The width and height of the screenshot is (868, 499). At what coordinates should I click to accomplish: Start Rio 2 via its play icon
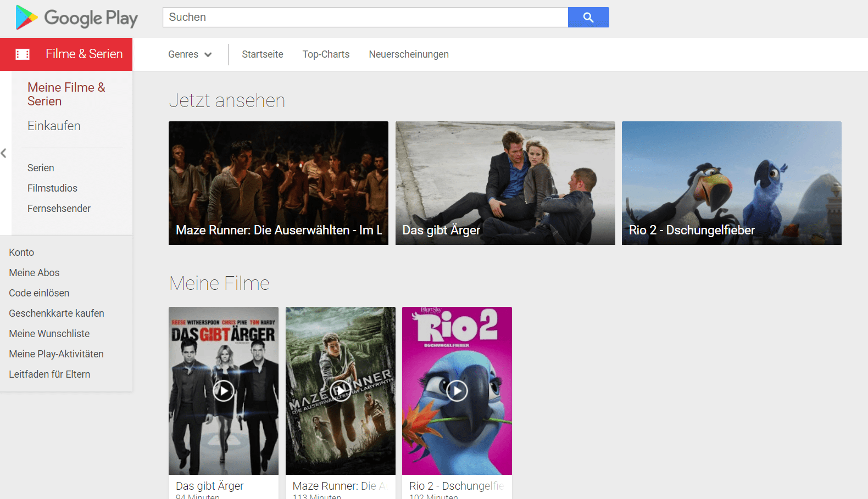(457, 391)
